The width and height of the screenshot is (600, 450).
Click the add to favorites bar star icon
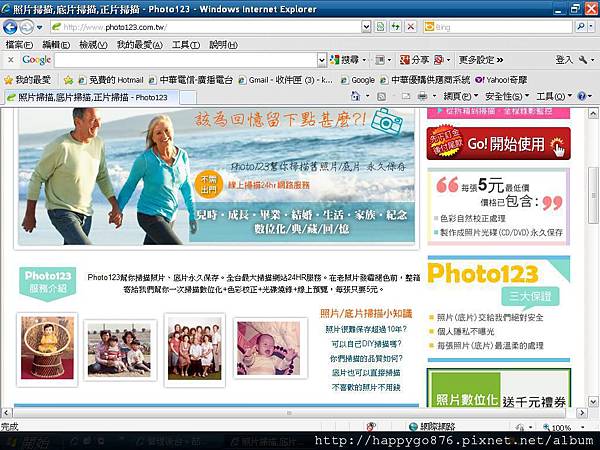68,80
